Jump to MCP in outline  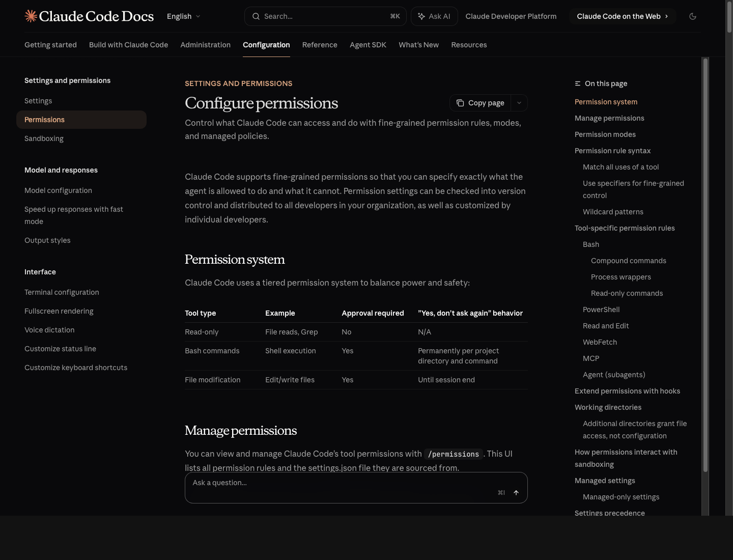coord(591,358)
